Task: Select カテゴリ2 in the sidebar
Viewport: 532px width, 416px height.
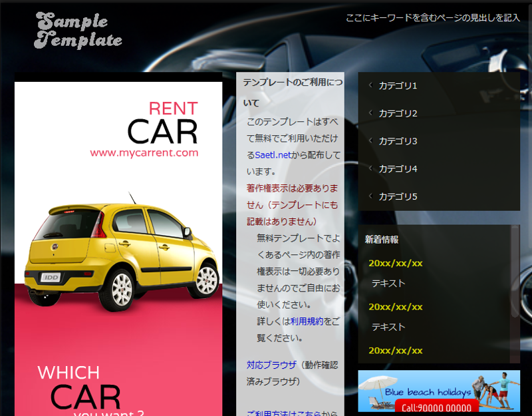Action: tap(398, 113)
